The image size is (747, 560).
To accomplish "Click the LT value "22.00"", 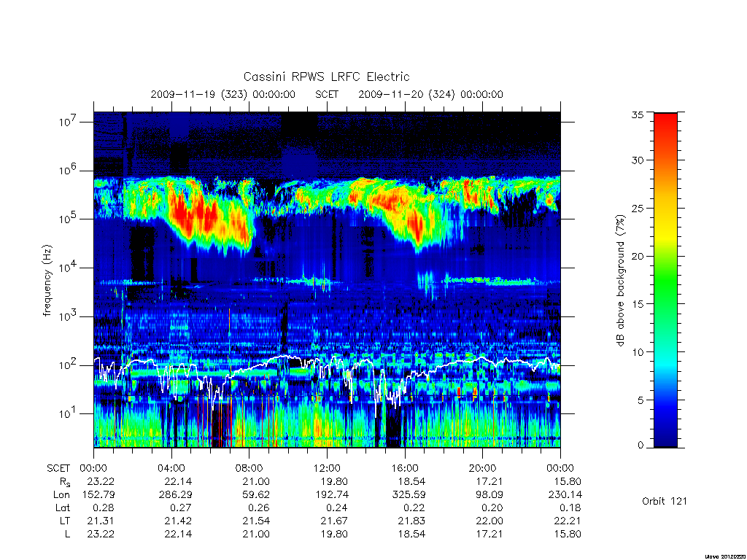I will tap(489, 521).
